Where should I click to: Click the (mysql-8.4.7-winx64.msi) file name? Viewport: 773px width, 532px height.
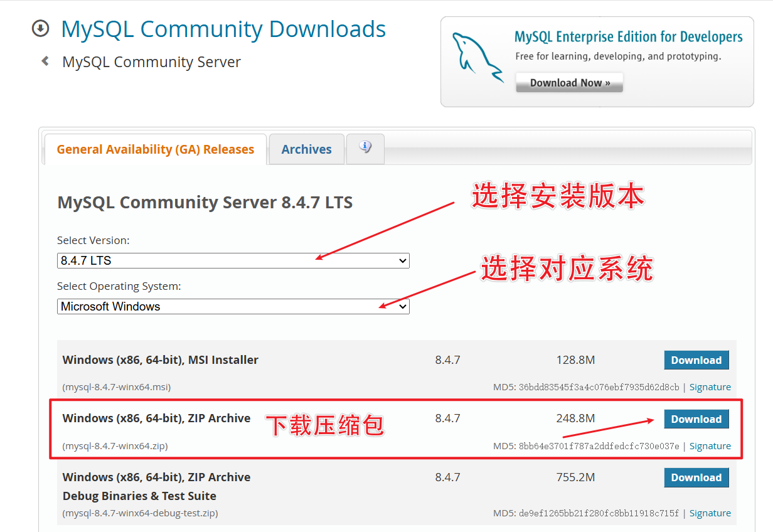[x=117, y=387]
